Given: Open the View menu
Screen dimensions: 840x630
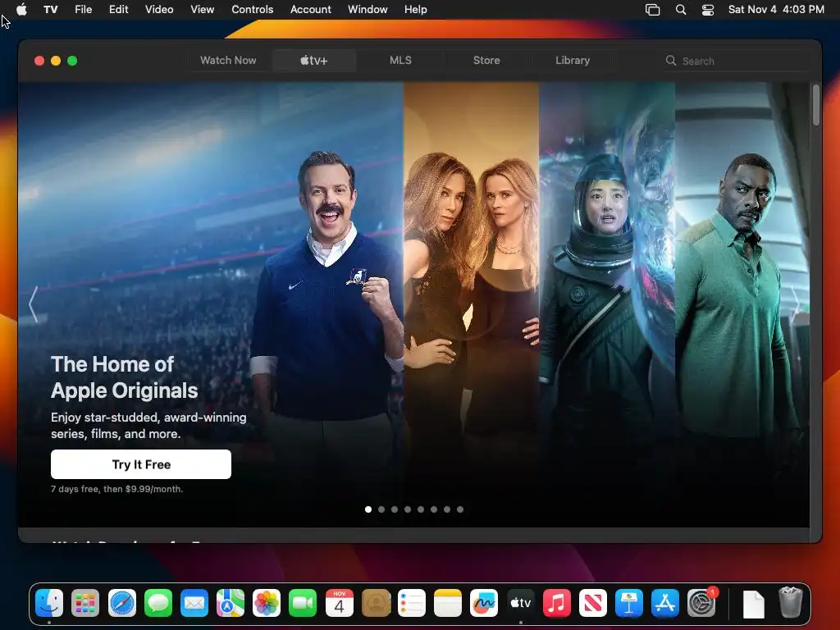Looking at the screenshot, I should pos(202,10).
